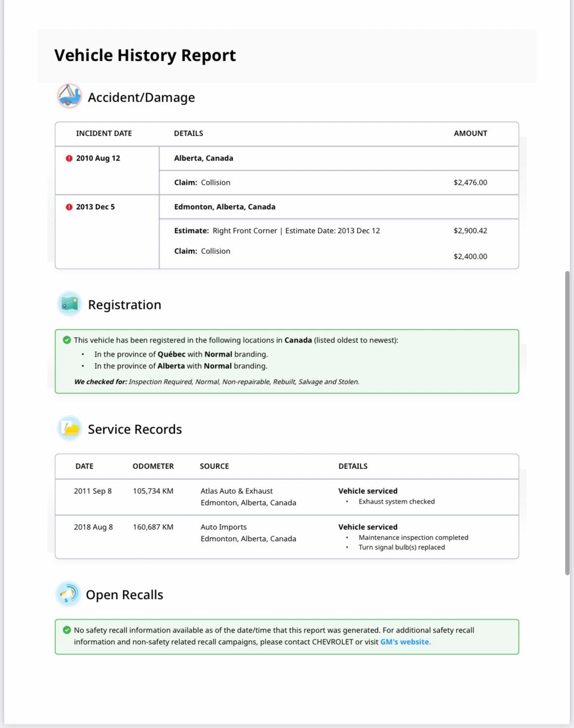
Task: Open the GM's website link
Action: [x=405, y=642]
